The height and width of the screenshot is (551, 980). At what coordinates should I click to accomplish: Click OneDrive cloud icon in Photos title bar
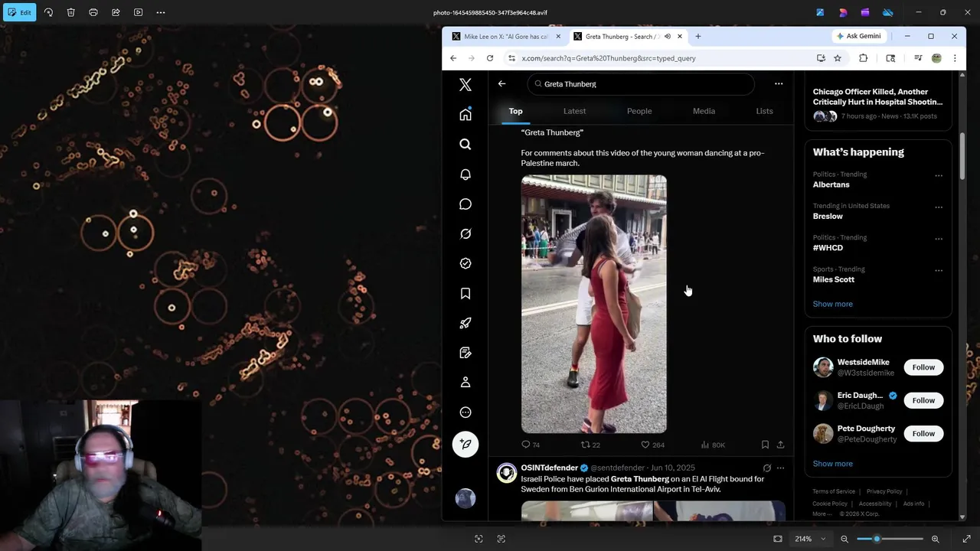[x=888, y=12]
